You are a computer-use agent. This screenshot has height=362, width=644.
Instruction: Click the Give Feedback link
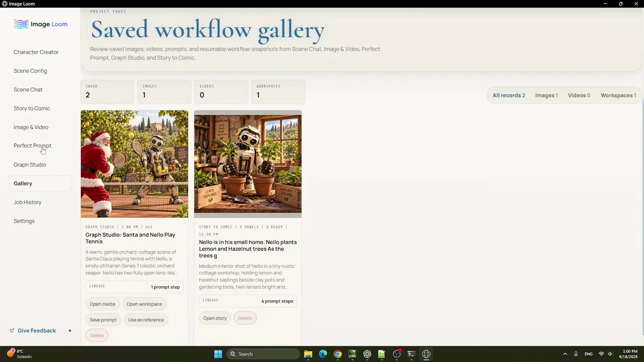coord(37,331)
